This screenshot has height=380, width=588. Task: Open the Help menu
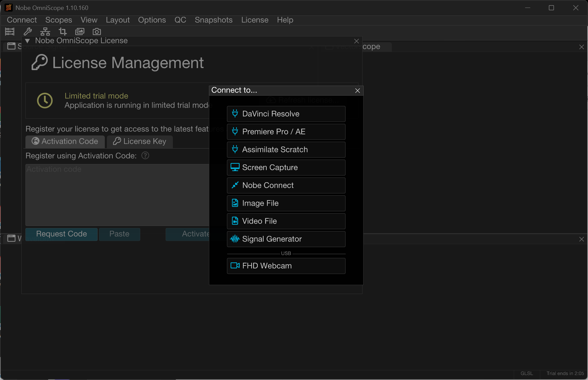[285, 20]
